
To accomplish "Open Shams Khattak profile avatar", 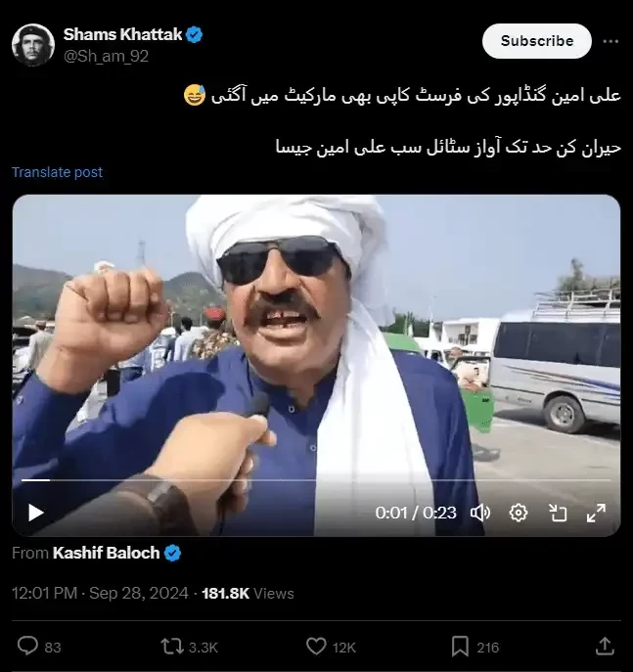I will pos(33,45).
